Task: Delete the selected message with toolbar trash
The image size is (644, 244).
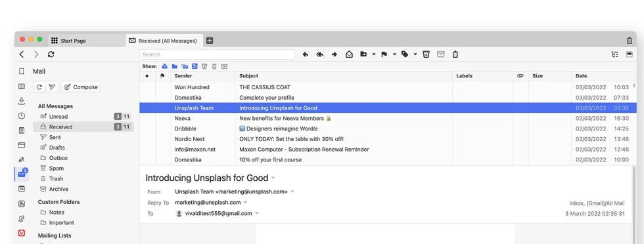Action: click(x=455, y=54)
